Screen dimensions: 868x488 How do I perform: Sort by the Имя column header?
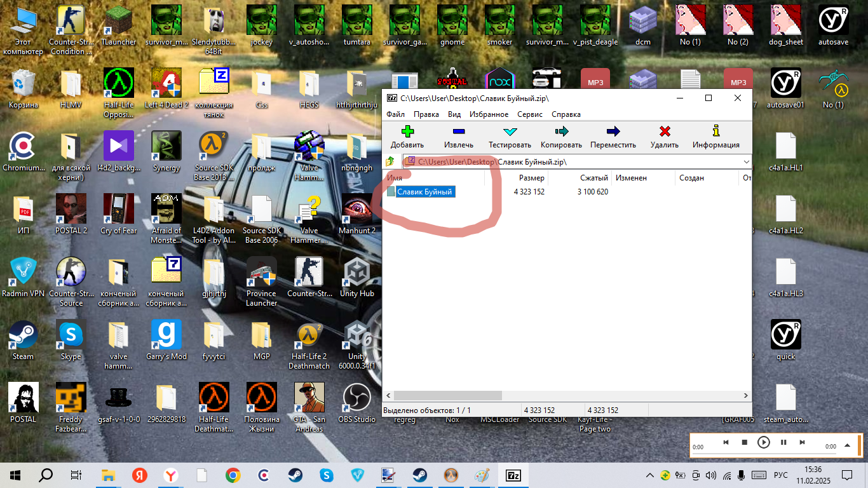tap(434, 178)
